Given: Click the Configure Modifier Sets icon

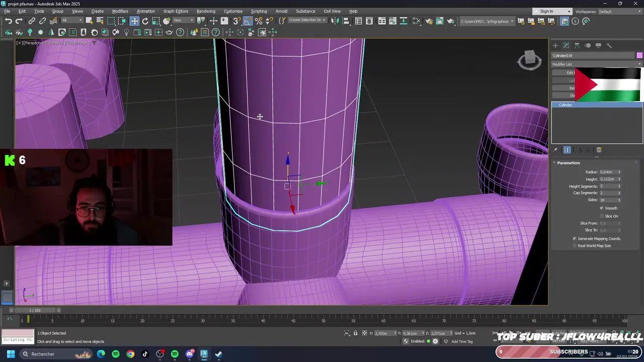Looking at the screenshot, I should click(599, 150).
